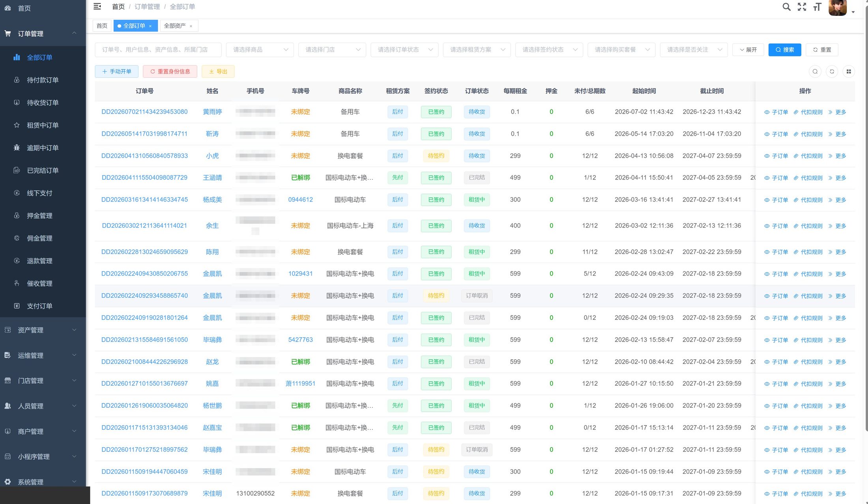The width and height of the screenshot is (868, 504).
Task: Open the column settings grid icon
Action: [849, 72]
